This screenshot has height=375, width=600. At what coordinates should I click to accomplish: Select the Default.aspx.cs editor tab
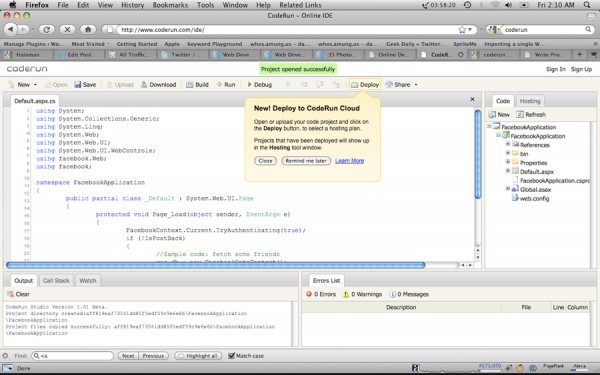point(35,101)
